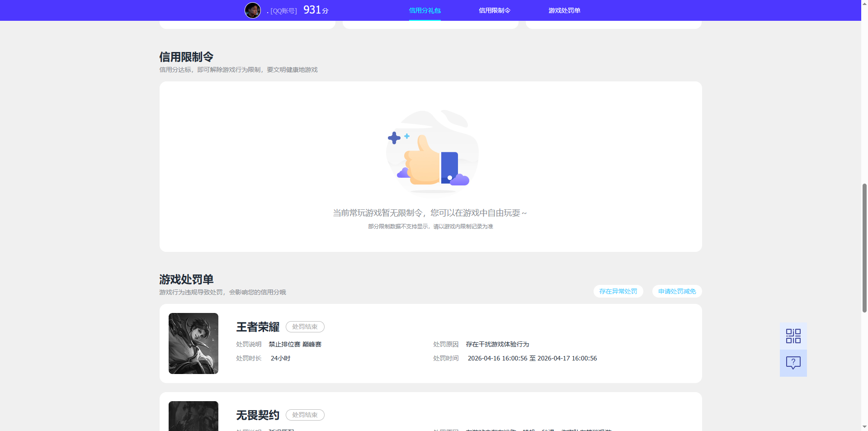
Task: Click the 部分限制数据不支持显示 note
Action: pyautogui.click(x=430, y=227)
